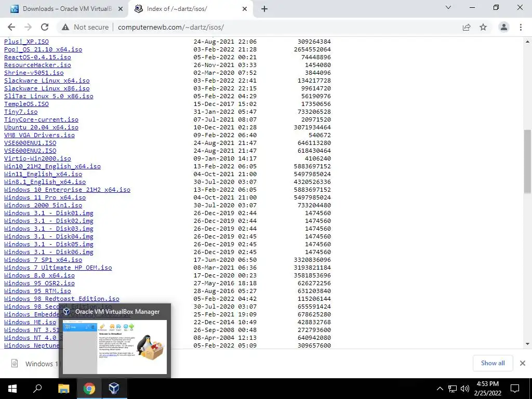
Task: Download Windows_3.1_-_Disk01.img
Action: [48, 213]
